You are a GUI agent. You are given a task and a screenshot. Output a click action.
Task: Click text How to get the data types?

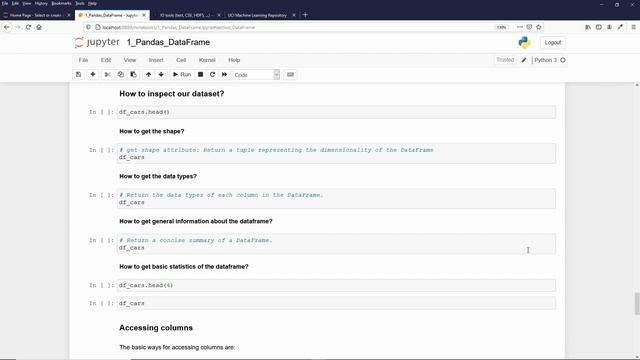pyautogui.click(x=158, y=176)
